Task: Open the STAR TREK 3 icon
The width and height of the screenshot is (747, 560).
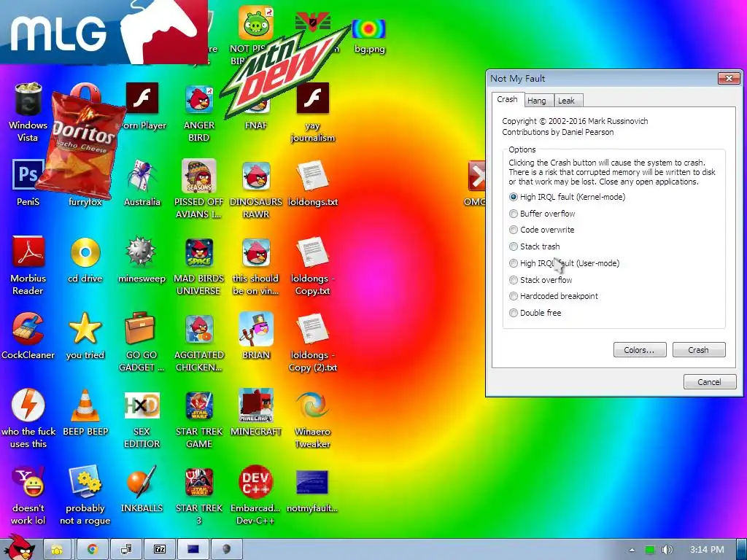Action: [199, 481]
